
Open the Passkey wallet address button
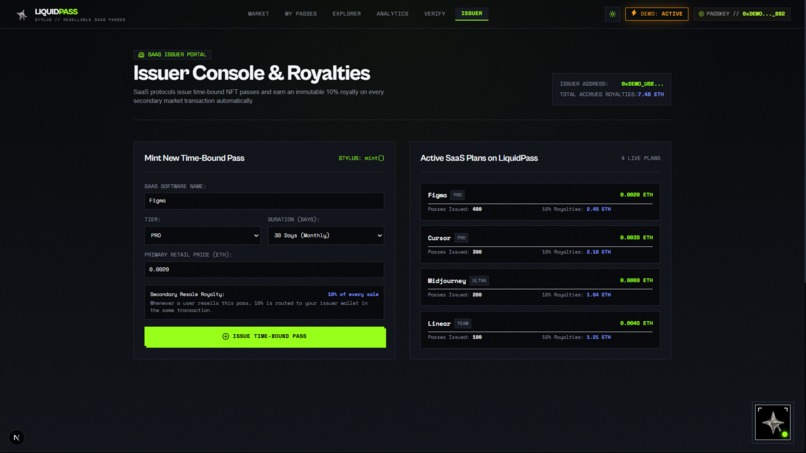(x=742, y=14)
